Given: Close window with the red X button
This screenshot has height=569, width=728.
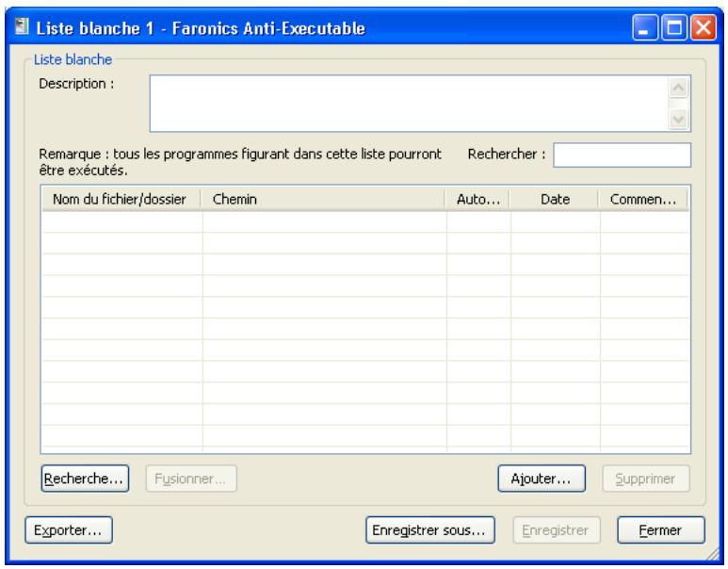Looking at the screenshot, I should coord(704,27).
